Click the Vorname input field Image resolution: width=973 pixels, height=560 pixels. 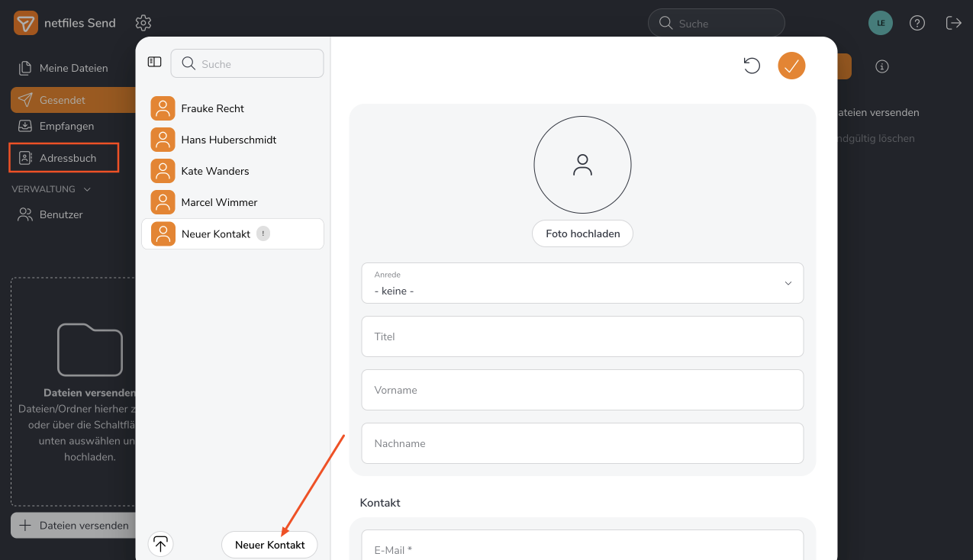[x=582, y=390]
